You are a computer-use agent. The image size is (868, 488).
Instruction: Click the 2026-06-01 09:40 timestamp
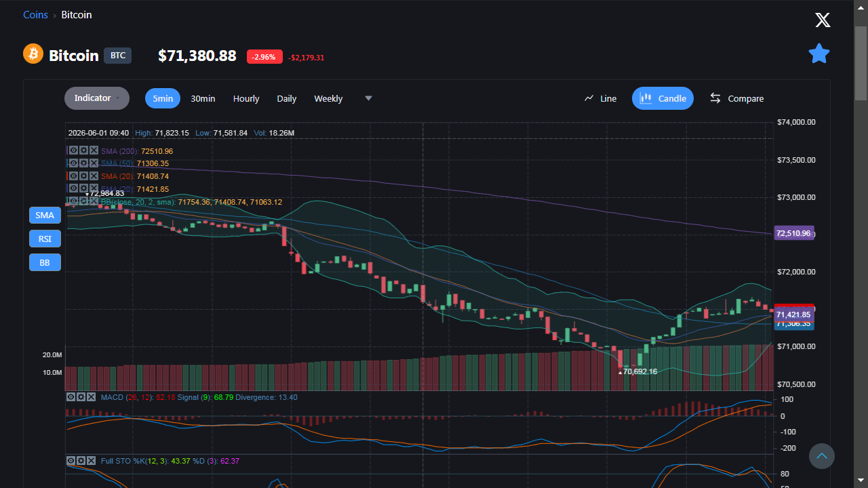point(98,133)
